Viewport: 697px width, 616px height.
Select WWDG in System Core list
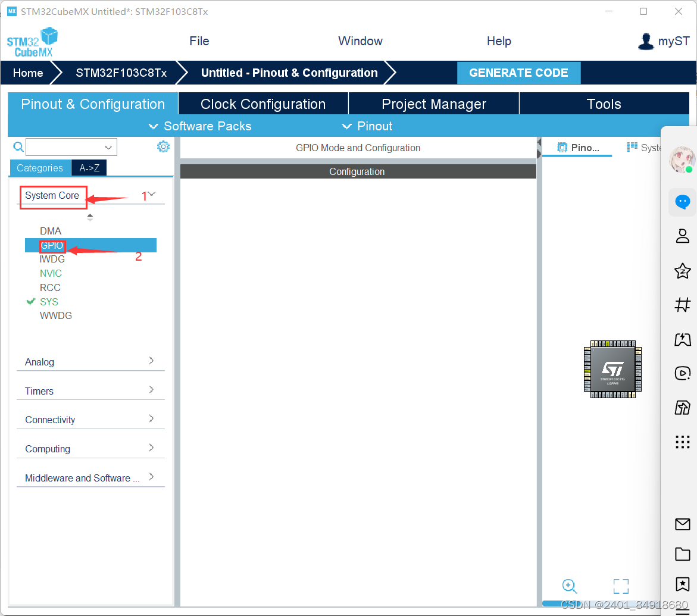[x=55, y=315]
